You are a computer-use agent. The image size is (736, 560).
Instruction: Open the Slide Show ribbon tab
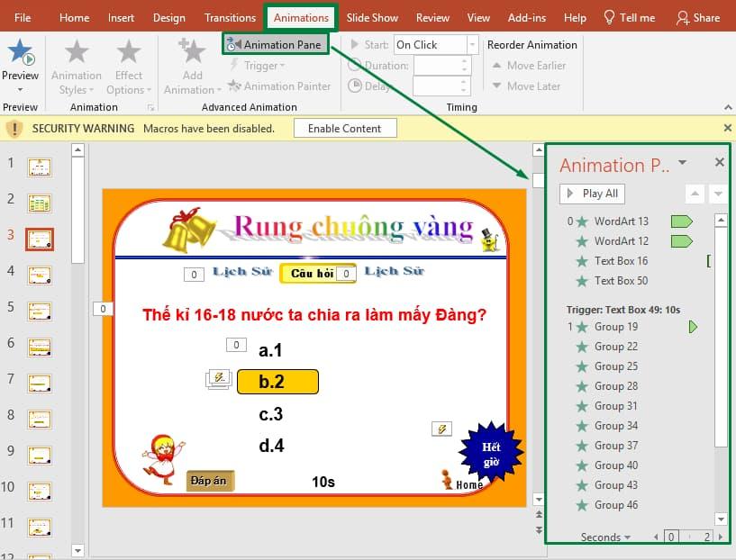click(371, 16)
